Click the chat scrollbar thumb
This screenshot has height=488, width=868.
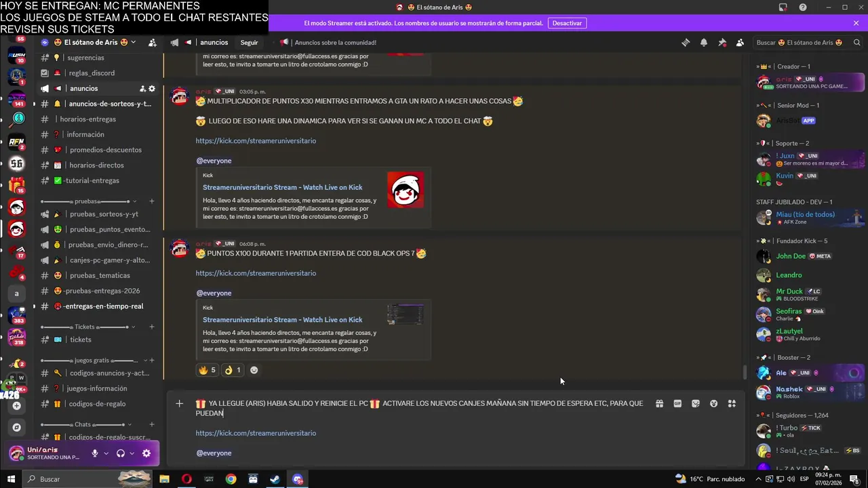745,372
